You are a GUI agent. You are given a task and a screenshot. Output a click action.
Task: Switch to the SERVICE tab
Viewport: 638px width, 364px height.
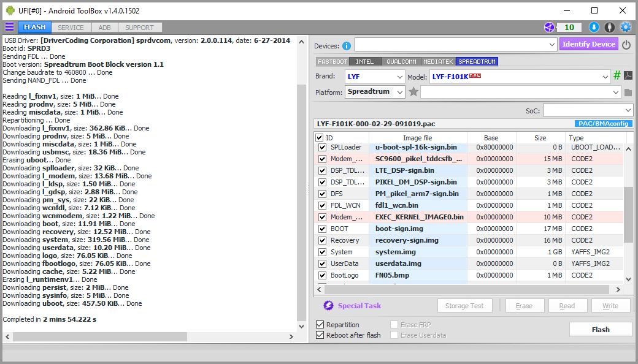pyautogui.click(x=71, y=28)
